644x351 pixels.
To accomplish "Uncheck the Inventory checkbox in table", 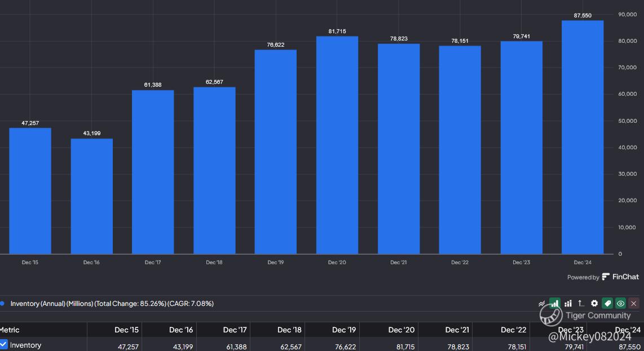I will pos(4,344).
